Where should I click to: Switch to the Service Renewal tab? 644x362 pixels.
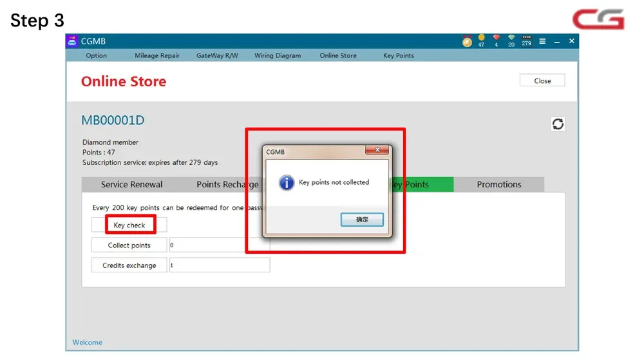(132, 184)
